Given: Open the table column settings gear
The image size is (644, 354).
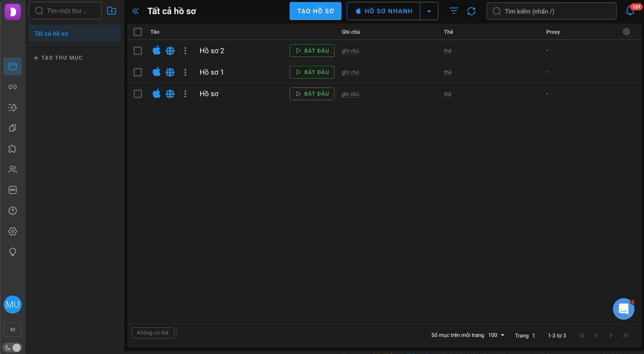Looking at the screenshot, I should (x=626, y=32).
